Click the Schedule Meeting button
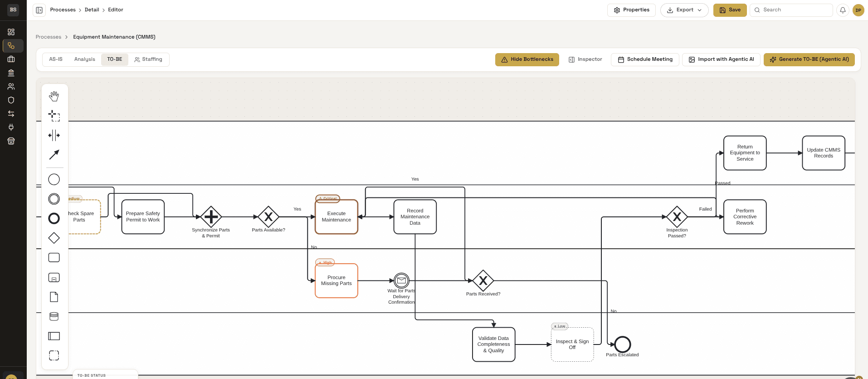 (645, 59)
